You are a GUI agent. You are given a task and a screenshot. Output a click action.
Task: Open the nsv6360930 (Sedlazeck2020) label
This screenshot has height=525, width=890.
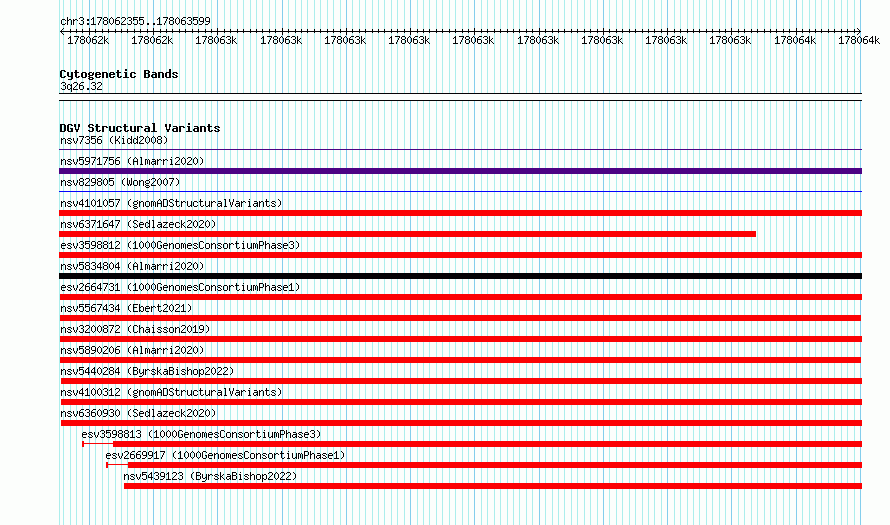(x=138, y=413)
